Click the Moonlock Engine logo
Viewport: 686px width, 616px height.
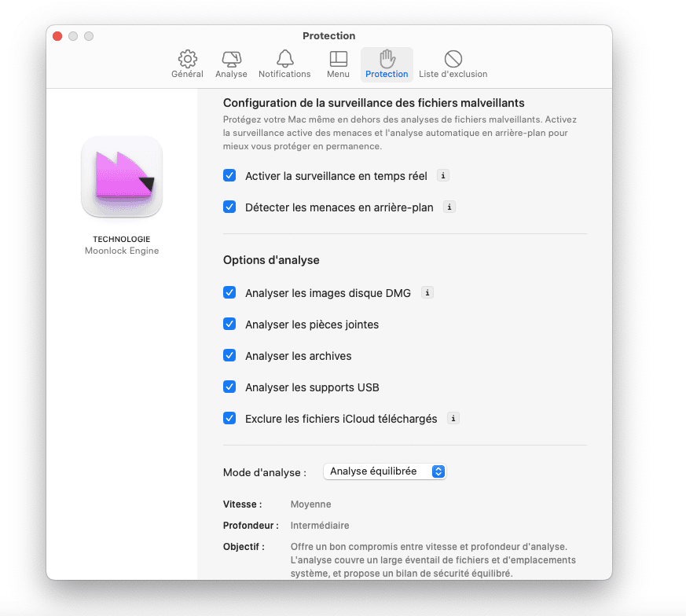click(x=122, y=177)
